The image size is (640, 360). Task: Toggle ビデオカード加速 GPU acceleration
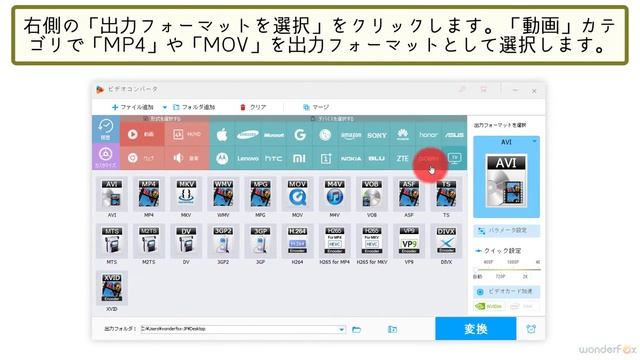(507, 291)
